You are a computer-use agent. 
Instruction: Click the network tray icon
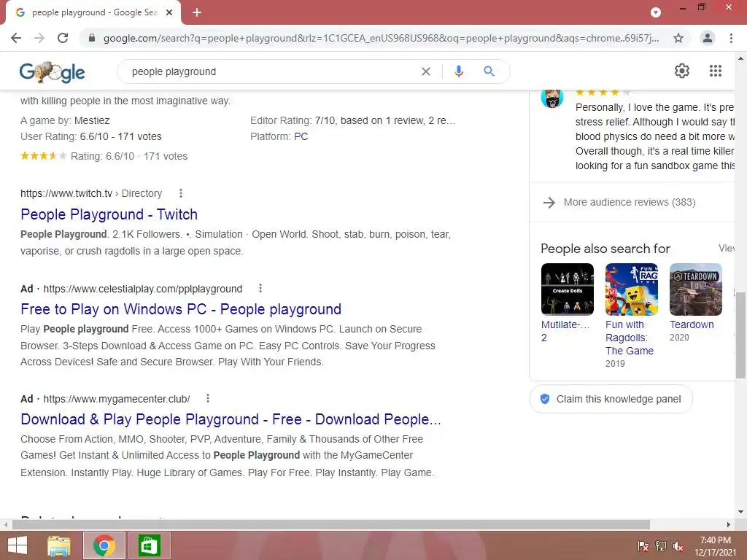click(x=661, y=546)
